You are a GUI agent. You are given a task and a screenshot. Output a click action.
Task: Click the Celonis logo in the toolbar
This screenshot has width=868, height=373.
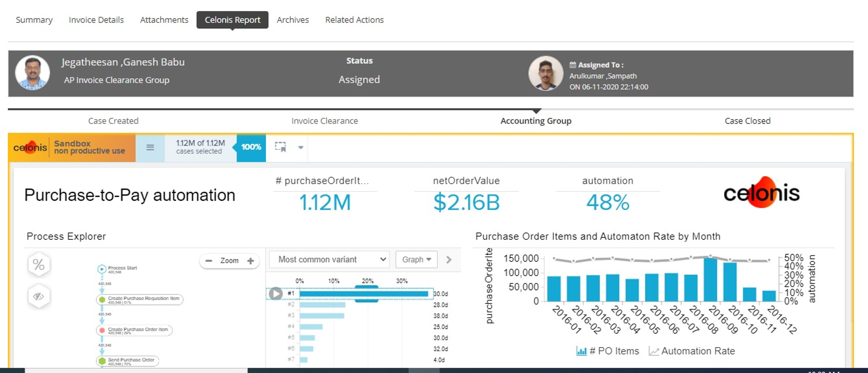click(x=30, y=147)
